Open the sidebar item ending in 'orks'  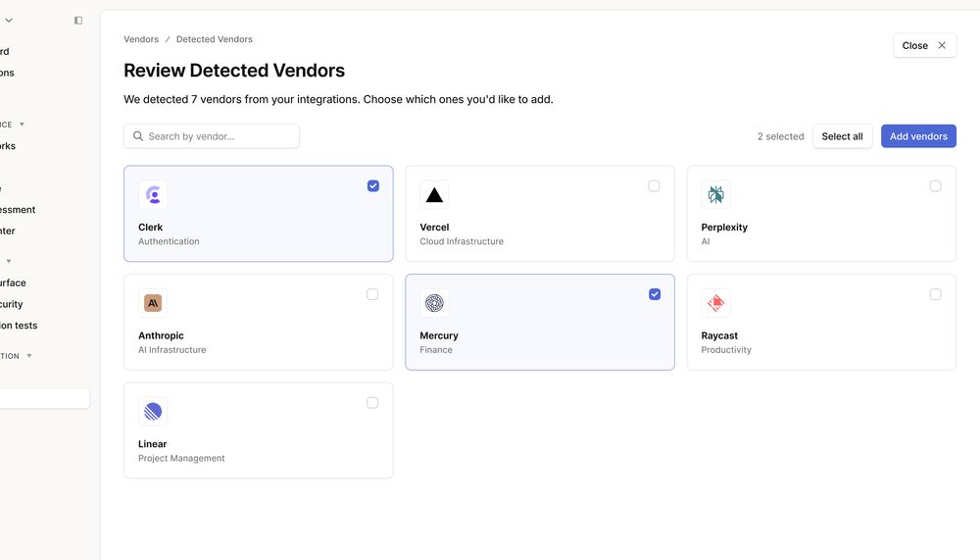pyautogui.click(x=8, y=146)
